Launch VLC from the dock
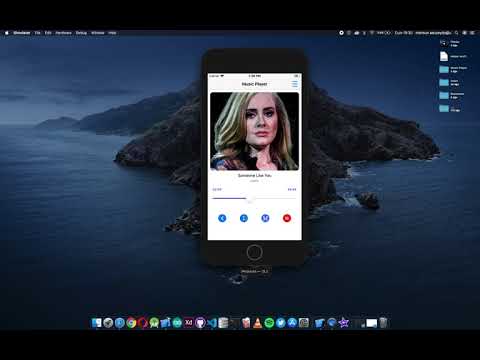 coord(258,323)
